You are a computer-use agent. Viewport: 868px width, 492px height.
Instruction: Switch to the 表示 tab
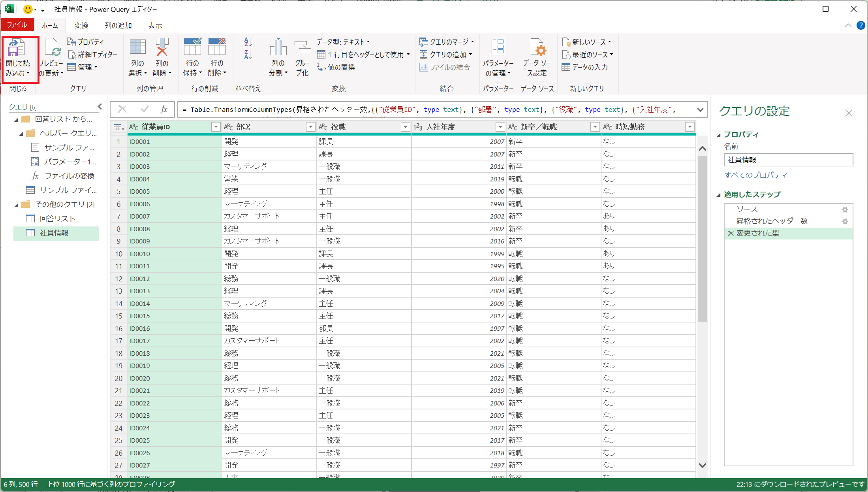[x=155, y=25]
